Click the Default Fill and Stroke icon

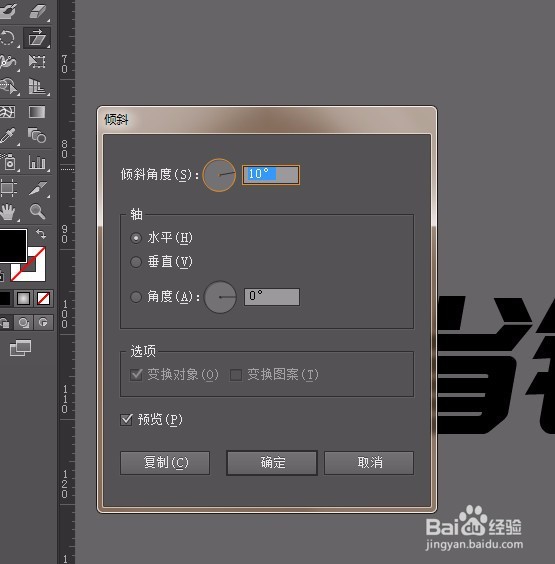click(x=2, y=276)
